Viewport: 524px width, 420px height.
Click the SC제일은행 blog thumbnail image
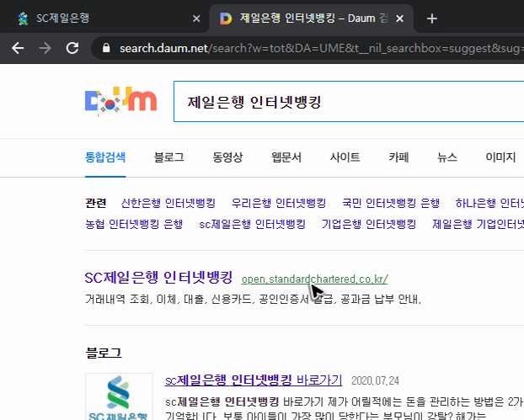click(x=119, y=396)
